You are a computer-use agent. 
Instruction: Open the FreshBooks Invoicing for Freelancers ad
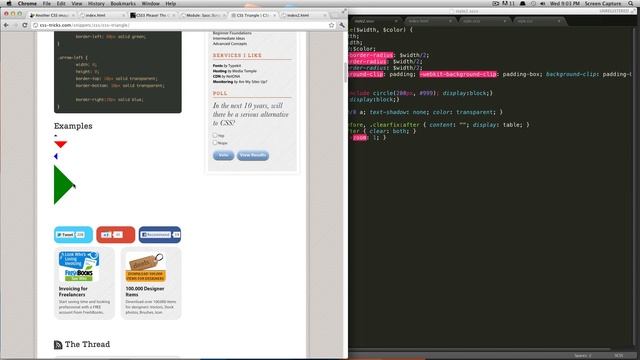(84, 283)
